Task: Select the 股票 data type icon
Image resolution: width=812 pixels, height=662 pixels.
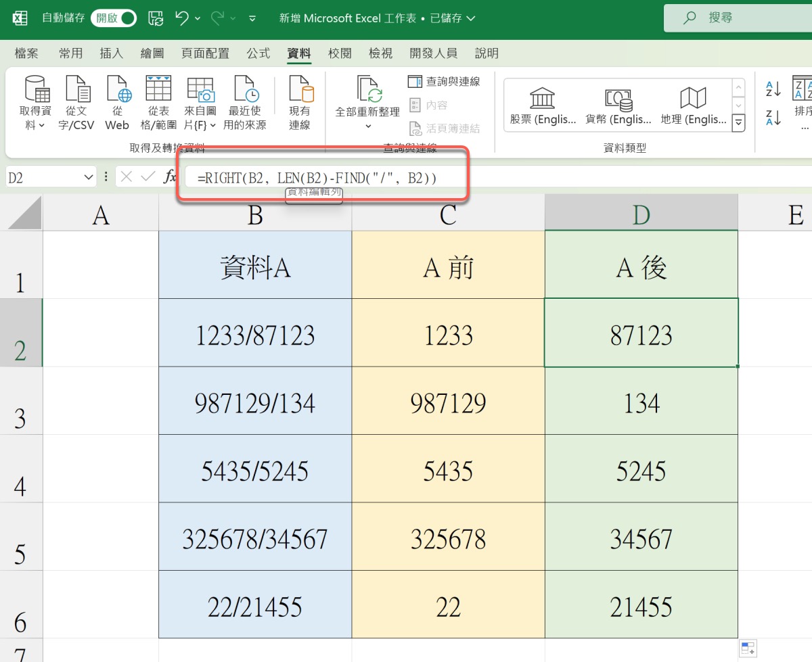Action: coord(541,99)
